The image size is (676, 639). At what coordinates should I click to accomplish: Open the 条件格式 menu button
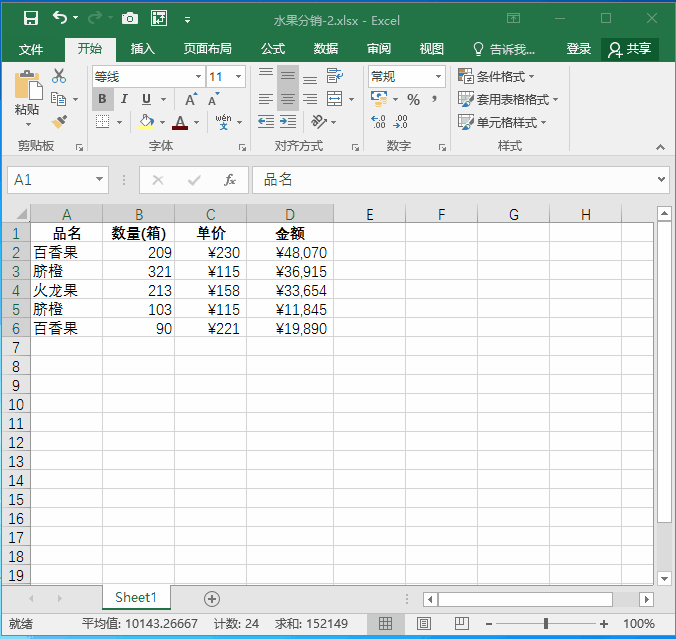click(x=496, y=76)
